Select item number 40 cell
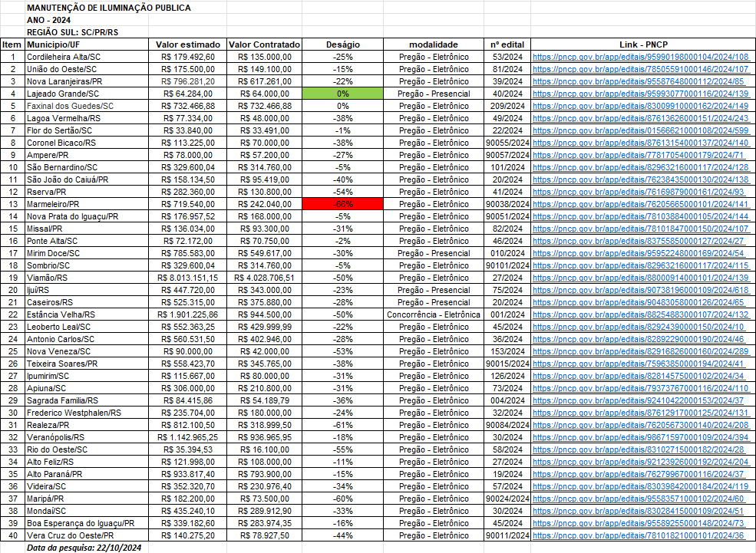Image resolution: width=756 pixels, height=553 pixels. pyautogui.click(x=12, y=535)
